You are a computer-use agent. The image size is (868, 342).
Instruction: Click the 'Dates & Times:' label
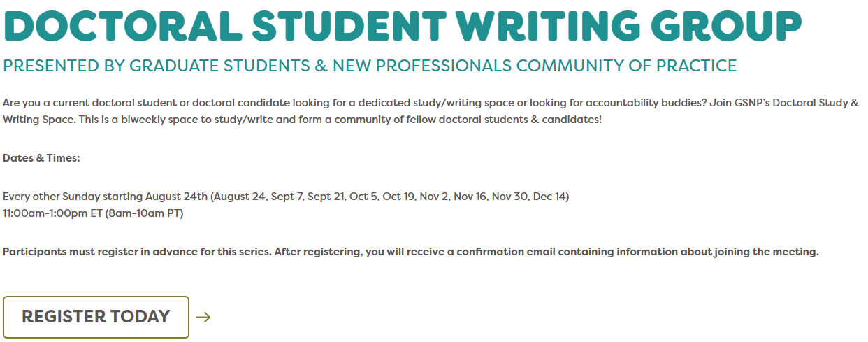pos(41,158)
